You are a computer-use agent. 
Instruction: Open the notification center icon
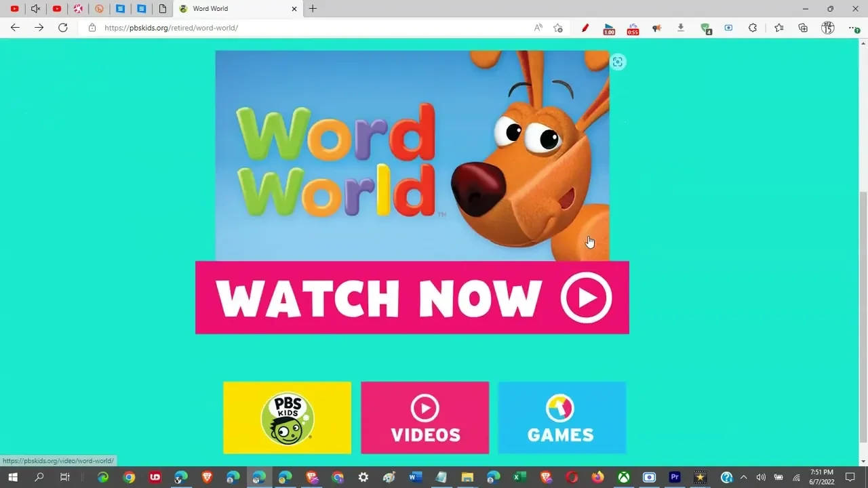(850, 477)
